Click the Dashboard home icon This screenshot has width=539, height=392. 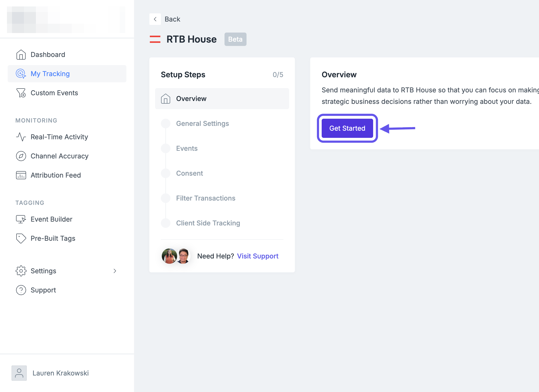pos(21,55)
